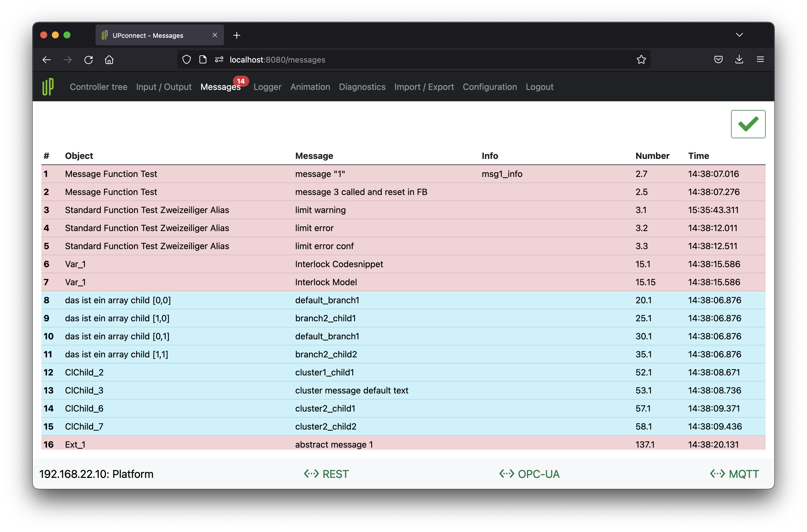Open the Controller tree page
Screen dimensions: 807x532
click(x=98, y=87)
